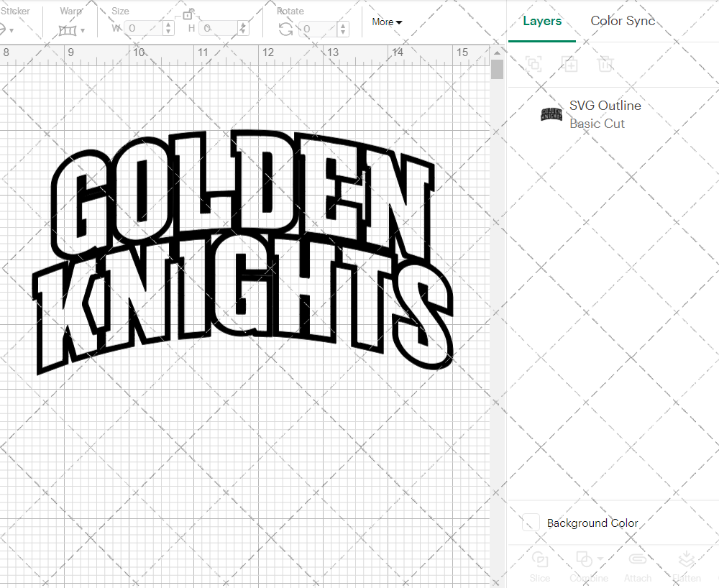The width and height of the screenshot is (719, 588).
Task: Expand the Combine options dropdown
Action: tap(599, 559)
